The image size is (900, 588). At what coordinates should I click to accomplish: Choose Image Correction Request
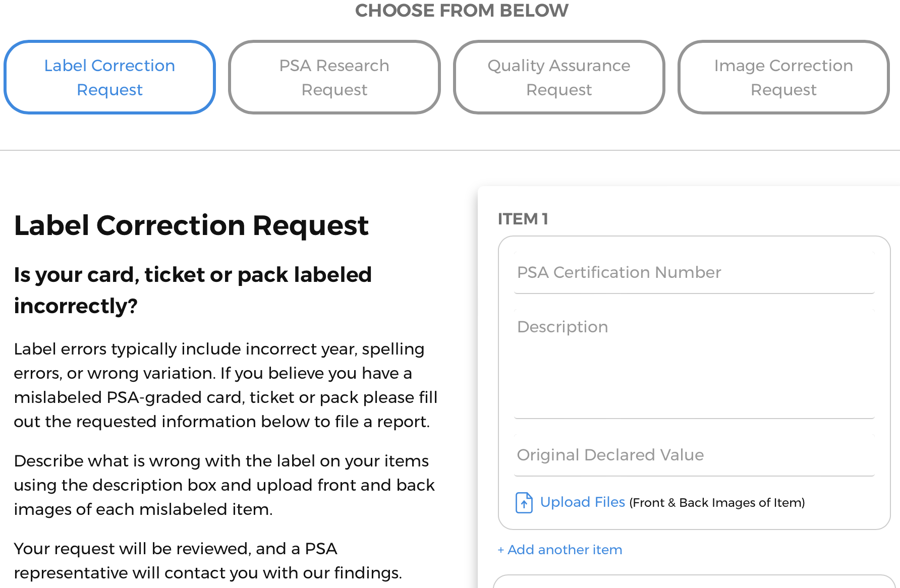[783, 77]
